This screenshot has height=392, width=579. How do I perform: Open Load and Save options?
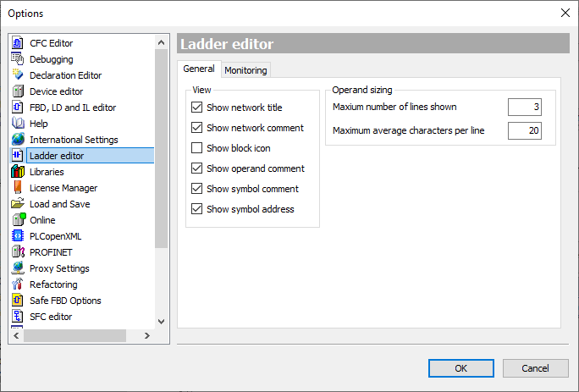(x=60, y=204)
